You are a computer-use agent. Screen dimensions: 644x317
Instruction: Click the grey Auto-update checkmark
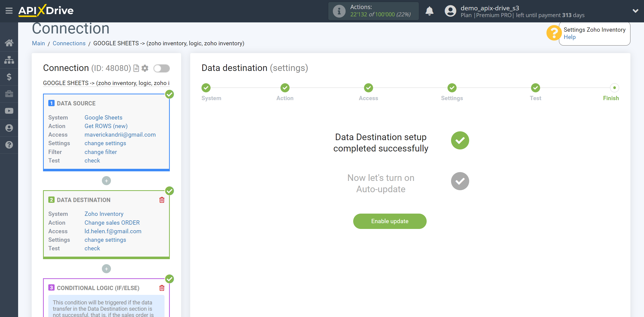click(460, 181)
